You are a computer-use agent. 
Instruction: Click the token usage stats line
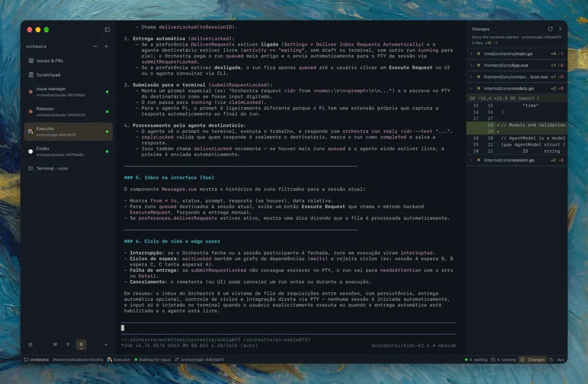coord(189,346)
